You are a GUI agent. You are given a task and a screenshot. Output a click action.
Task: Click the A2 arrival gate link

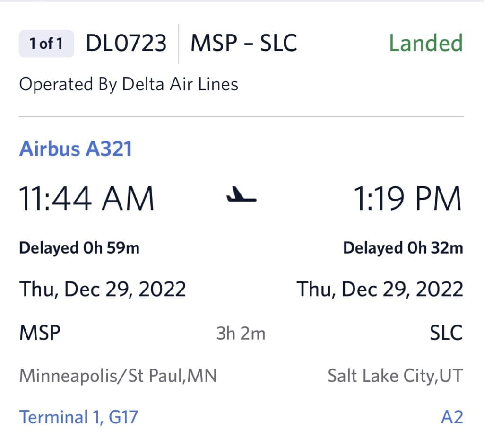(x=453, y=417)
